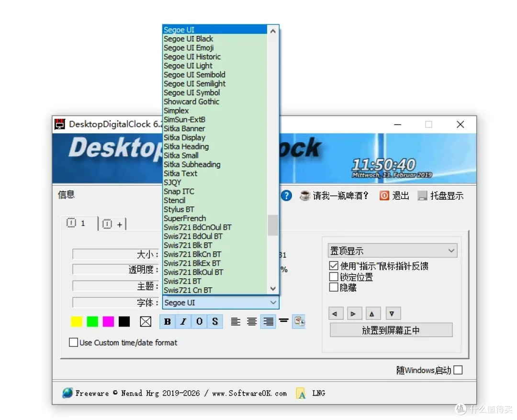
Task: Click font list scroll down arrow
Action: [273, 289]
